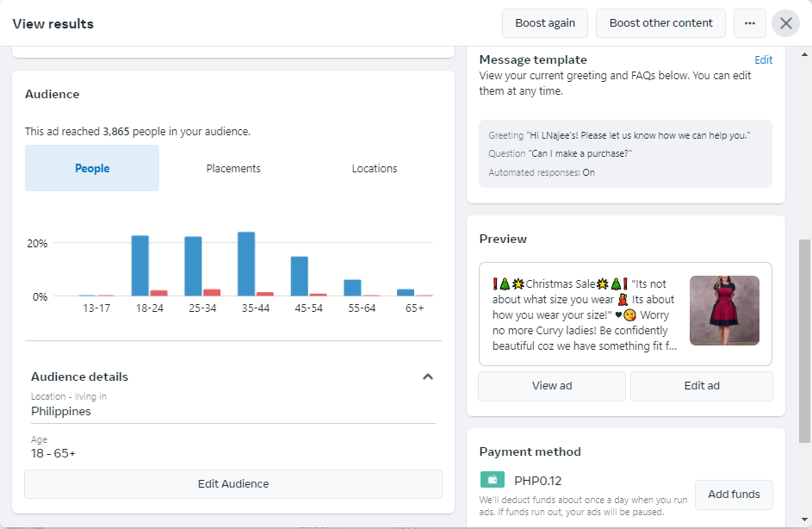Image resolution: width=812 pixels, height=529 pixels.
Task: Click the 45-54 blue bar in chart
Action: click(x=300, y=277)
